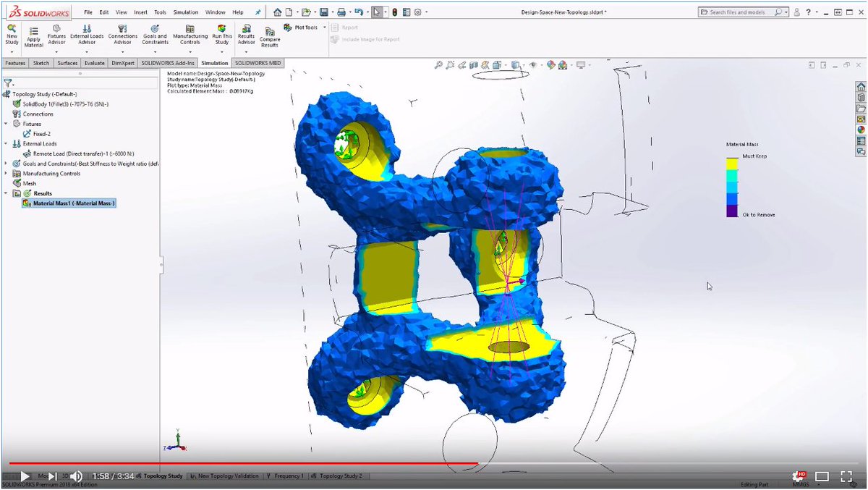Play the video
This screenshot has width=868, height=490.
[25, 476]
